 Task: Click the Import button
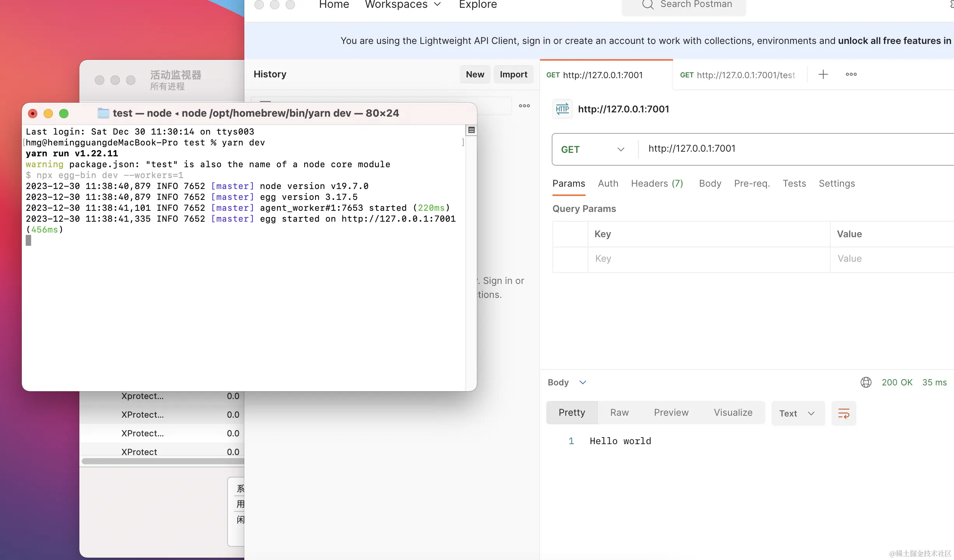tap(513, 74)
